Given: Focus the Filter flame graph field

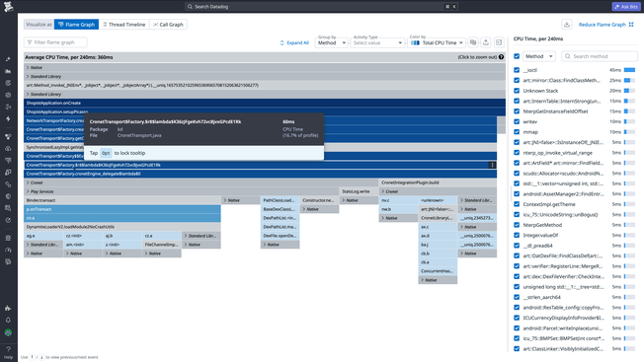Looking at the screenshot, I should point(55,42).
